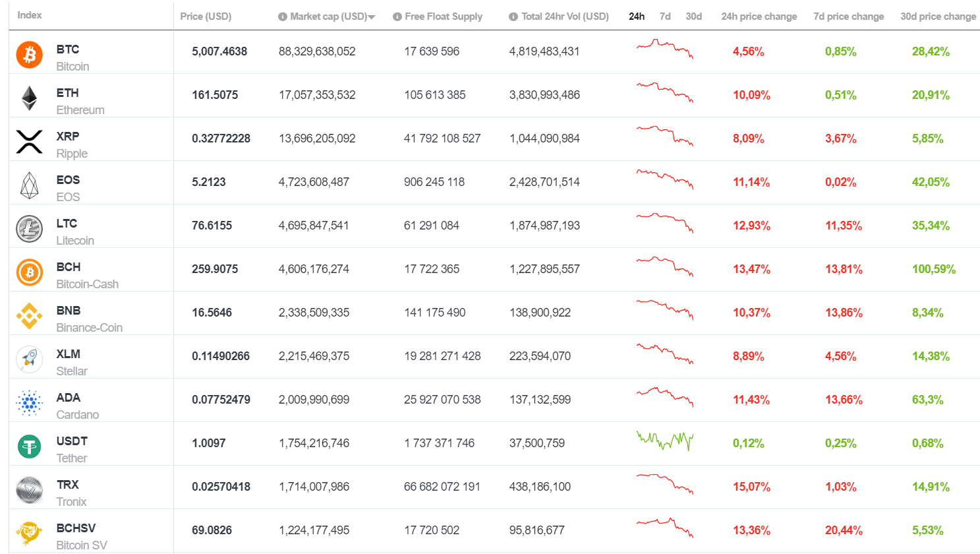Click the 42,05% 30d change value

pos(931,182)
